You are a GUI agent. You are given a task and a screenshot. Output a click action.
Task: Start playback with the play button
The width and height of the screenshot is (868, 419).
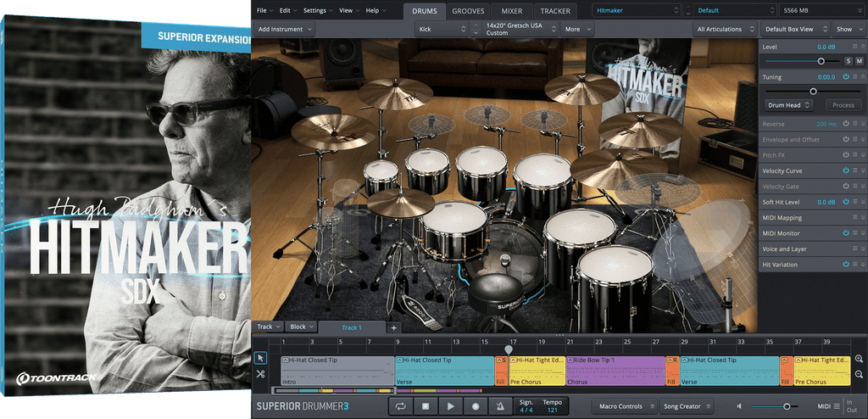click(x=451, y=406)
